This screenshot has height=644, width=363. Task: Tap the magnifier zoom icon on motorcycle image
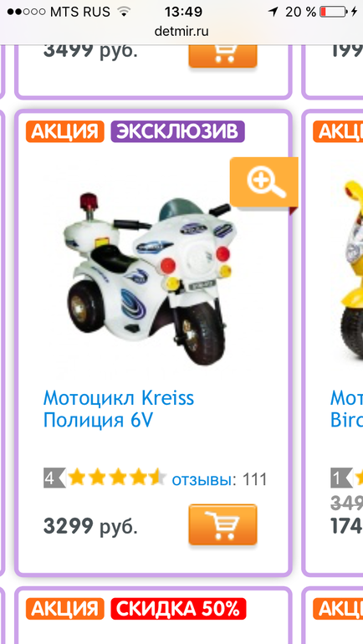point(263,182)
